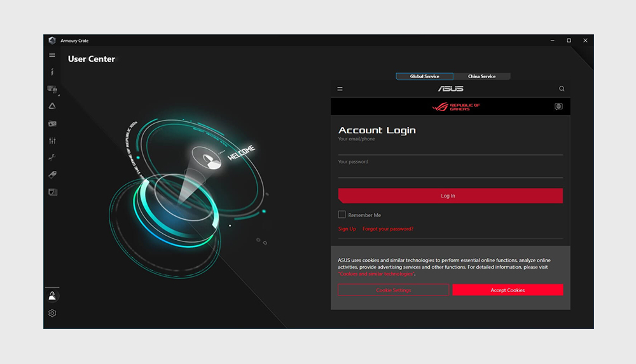Click the search icon in ASUS header
The image size is (636, 364).
click(x=562, y=88)
